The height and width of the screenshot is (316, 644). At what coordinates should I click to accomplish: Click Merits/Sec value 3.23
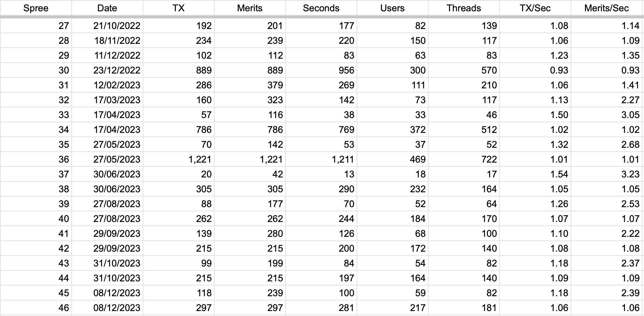[606, 174]
